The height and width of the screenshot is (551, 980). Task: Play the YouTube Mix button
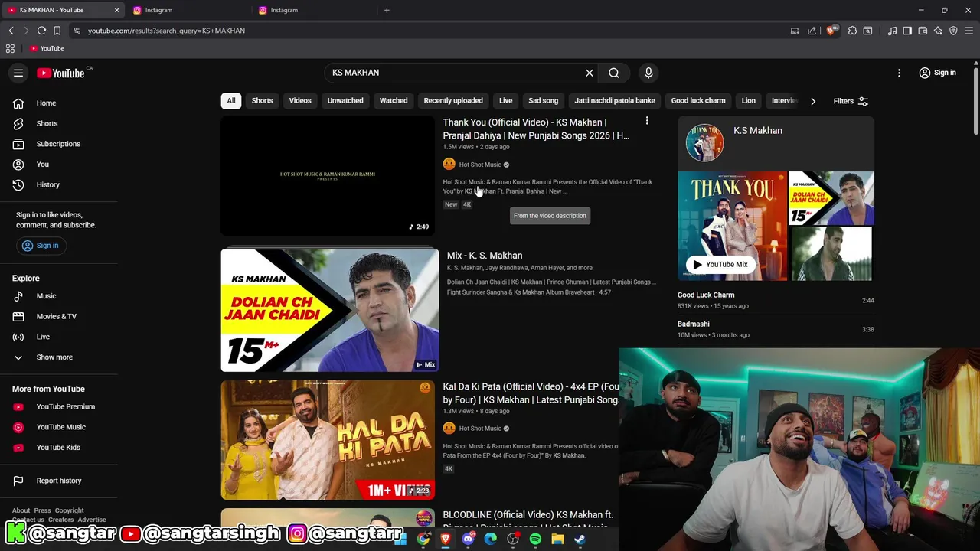coord(720,265)
